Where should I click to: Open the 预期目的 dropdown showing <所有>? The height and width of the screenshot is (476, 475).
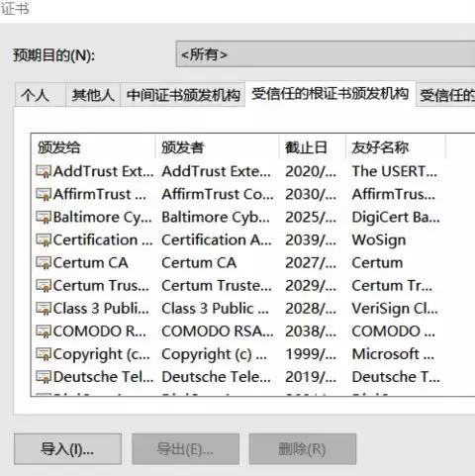pos(326,54)
